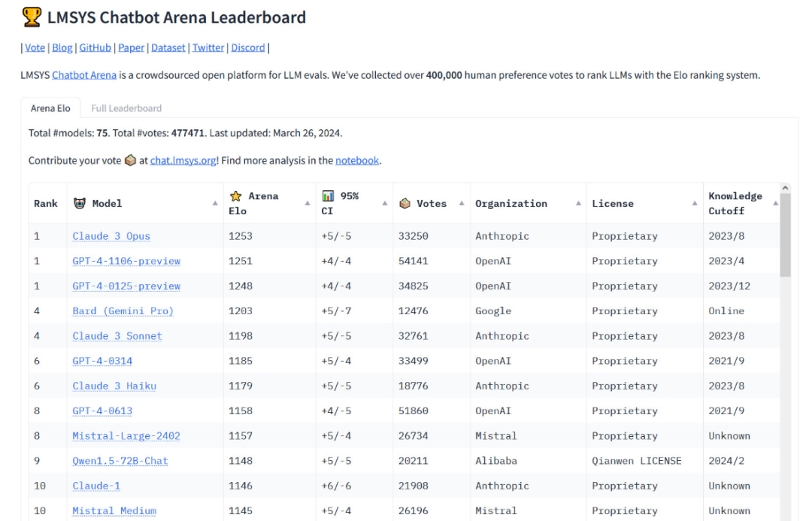Sort table by Knowledge Cutoff column arrow

[775, 204]
